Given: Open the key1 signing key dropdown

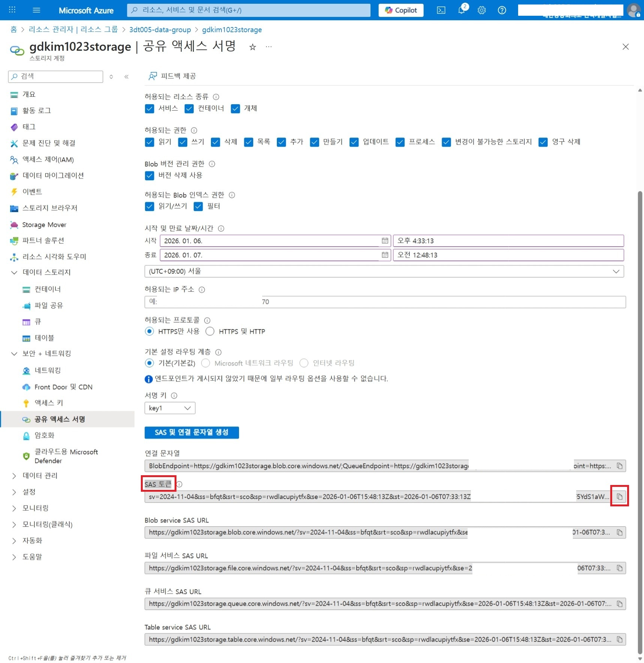Looking at the screenshot, I should point(170,408).
